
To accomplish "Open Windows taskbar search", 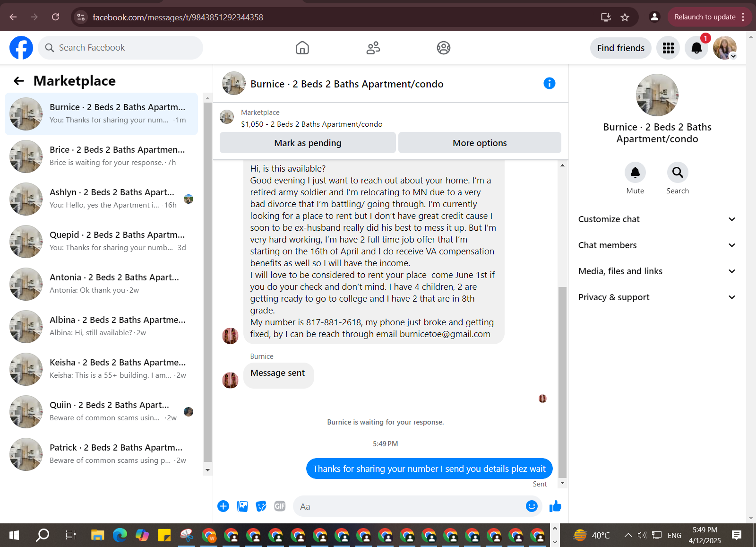I will 43,535.
